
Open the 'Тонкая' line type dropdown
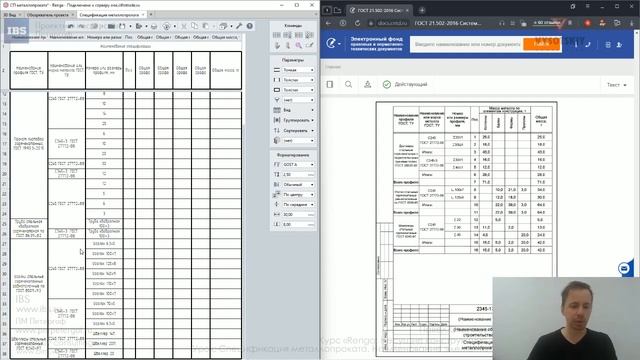pyautogui.click(x=298, y=70)
